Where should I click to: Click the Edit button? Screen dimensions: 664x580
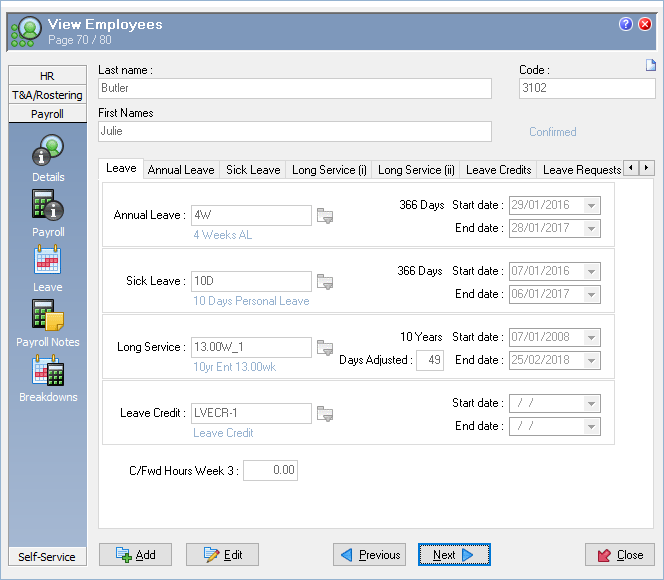pyautogui.click(x=222, y=555)
